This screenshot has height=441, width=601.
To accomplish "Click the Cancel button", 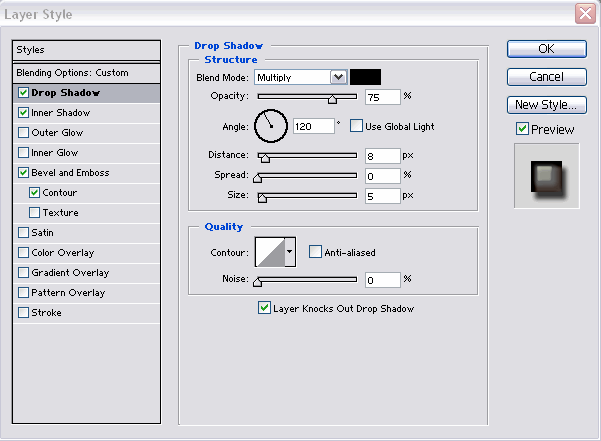I will (547, 77).
